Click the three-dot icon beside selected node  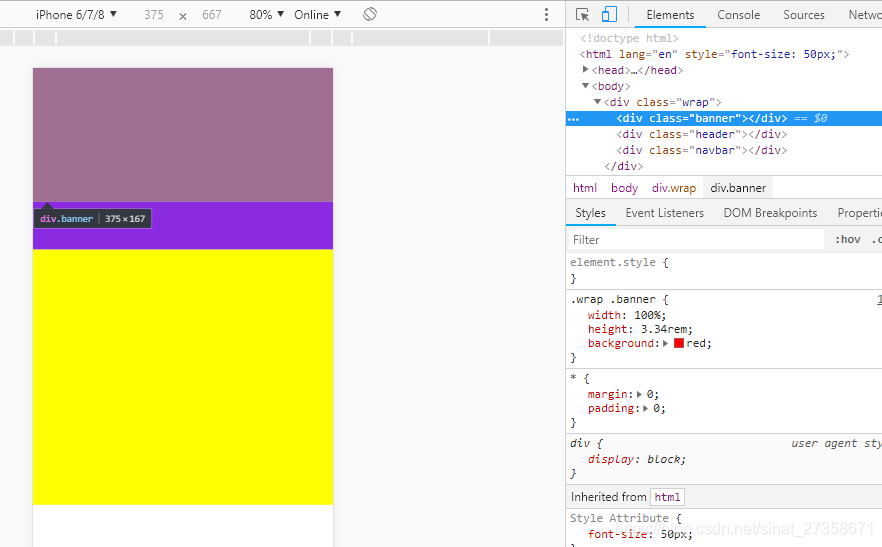[x=573, y=119]
